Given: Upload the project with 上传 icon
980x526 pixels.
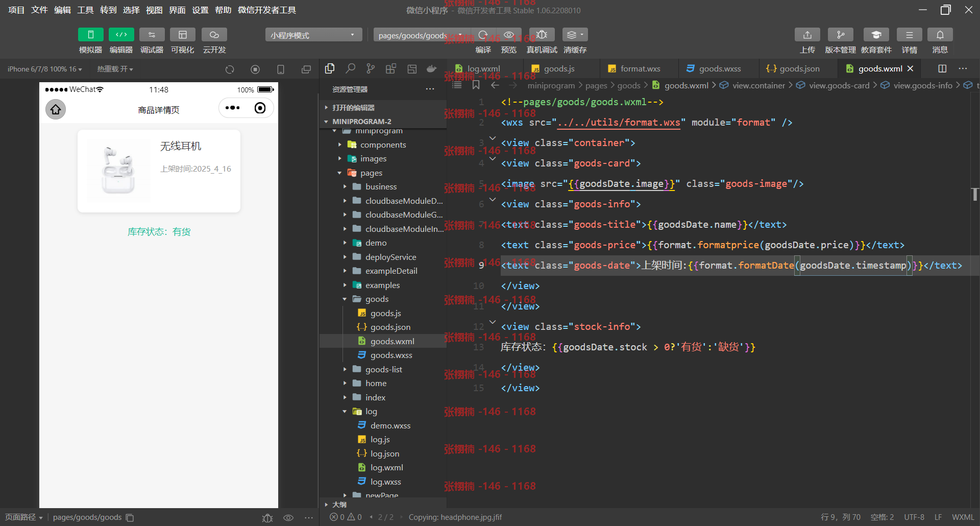Looking at the screenshot, I should (x=807, y=35).
